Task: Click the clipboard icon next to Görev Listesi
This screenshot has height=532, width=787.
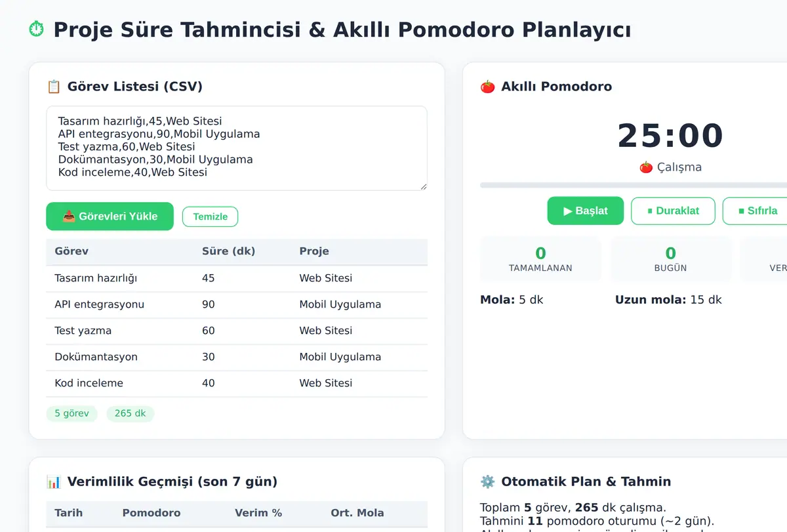Action: pos(54,87)
